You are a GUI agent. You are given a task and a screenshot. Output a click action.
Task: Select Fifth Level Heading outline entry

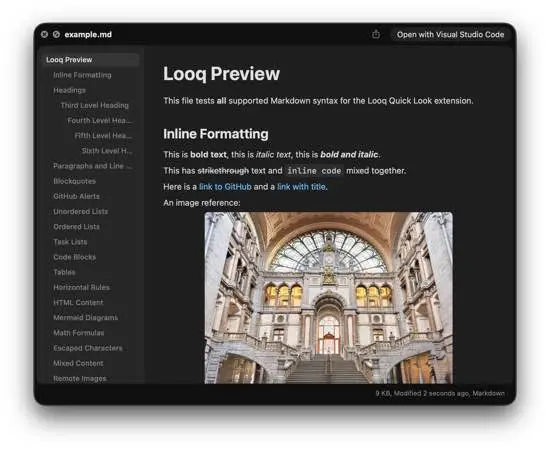[x=103, y=135]
